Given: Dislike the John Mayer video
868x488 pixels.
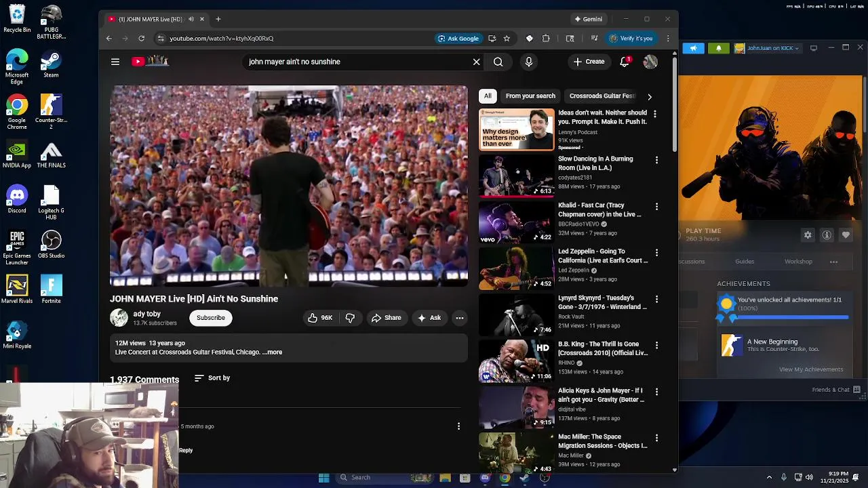Looking at the screenshot, I should pyautogui.click(x=350, y=318).
